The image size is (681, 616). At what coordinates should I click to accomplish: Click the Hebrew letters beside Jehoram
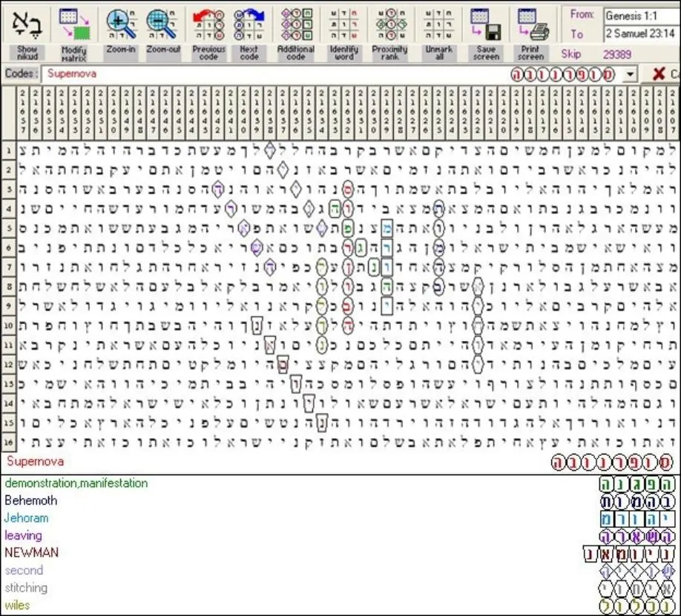tap(637, 519)
